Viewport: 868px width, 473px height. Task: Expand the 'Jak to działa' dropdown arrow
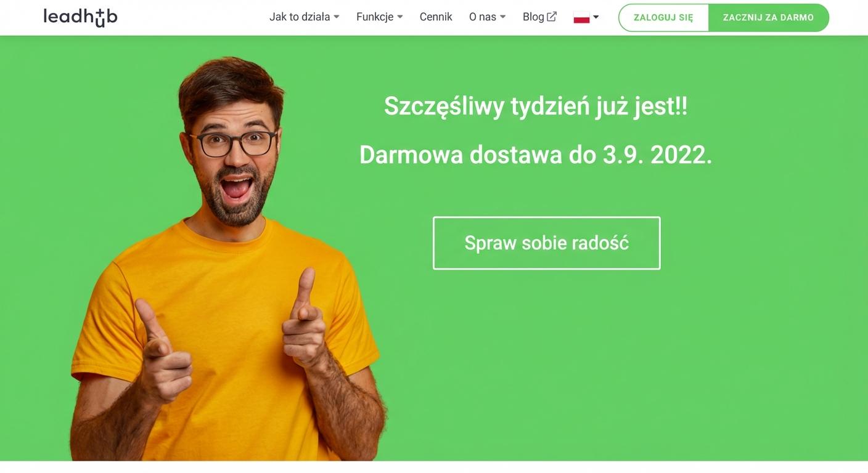coord(337,17)
